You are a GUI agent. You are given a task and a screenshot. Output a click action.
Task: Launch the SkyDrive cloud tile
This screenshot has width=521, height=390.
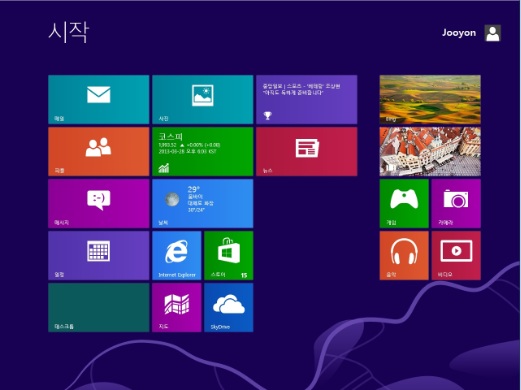[229, 307]
